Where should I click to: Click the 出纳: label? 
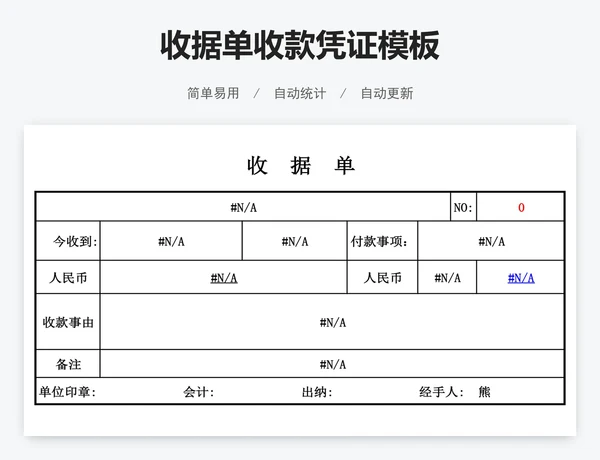pyautogui.click(x=317, y=391)
